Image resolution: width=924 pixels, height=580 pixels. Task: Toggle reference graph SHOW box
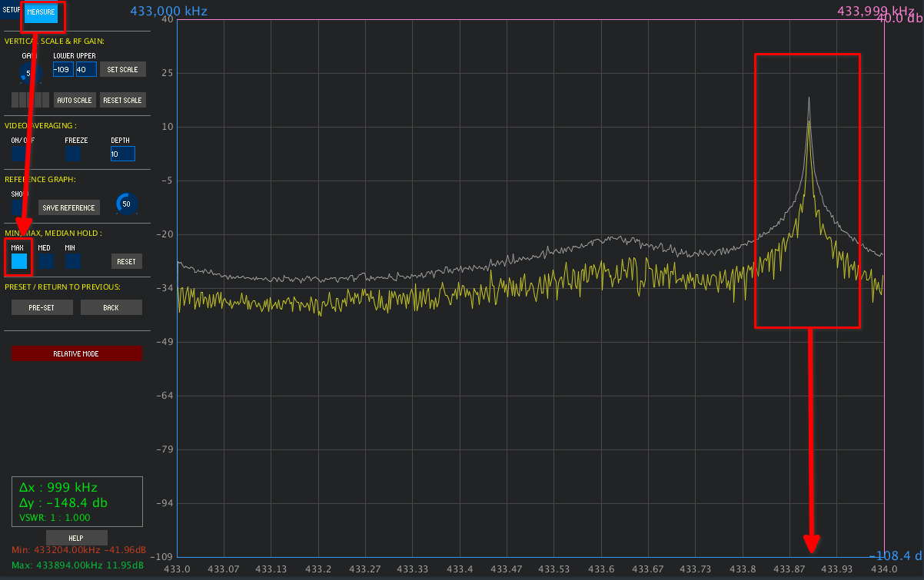tap(19, 207)
